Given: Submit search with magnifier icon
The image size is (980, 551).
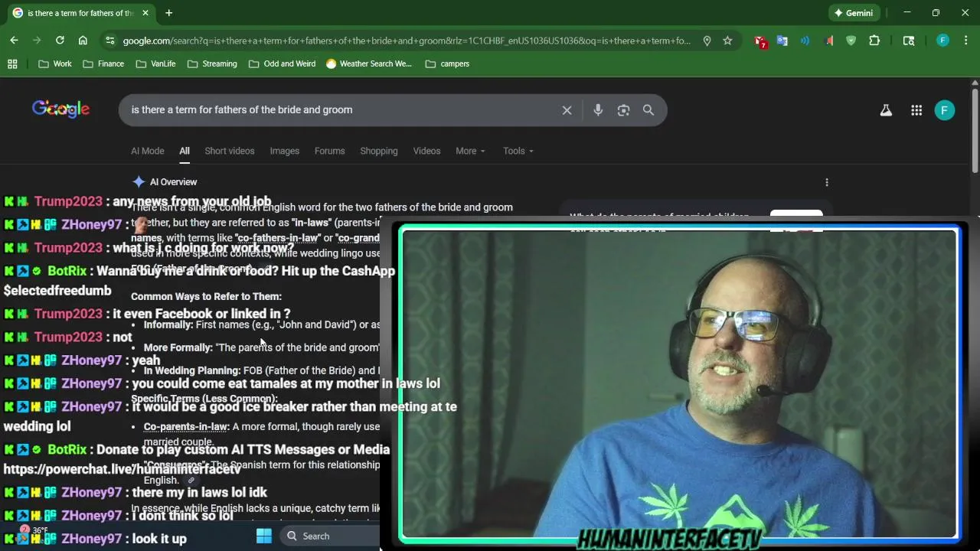Looking at the screenshot, I should click(x=648, y=110).
